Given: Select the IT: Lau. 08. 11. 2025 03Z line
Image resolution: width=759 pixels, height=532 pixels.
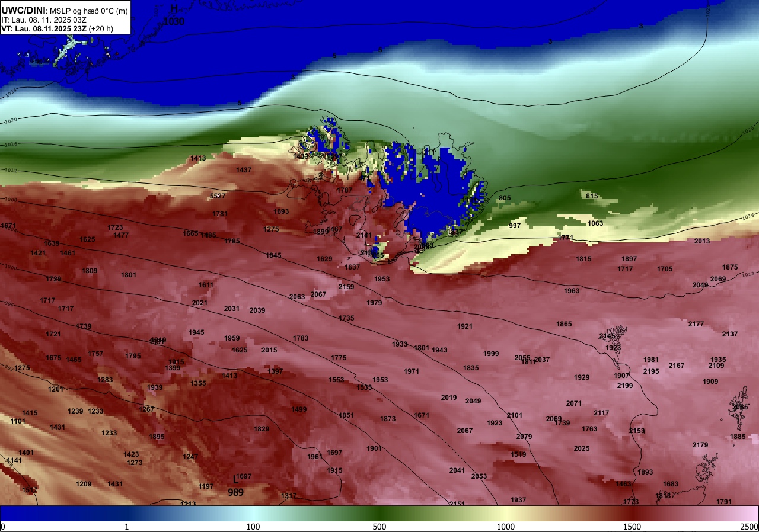Looking at the screenshot, I should [44, 20].
